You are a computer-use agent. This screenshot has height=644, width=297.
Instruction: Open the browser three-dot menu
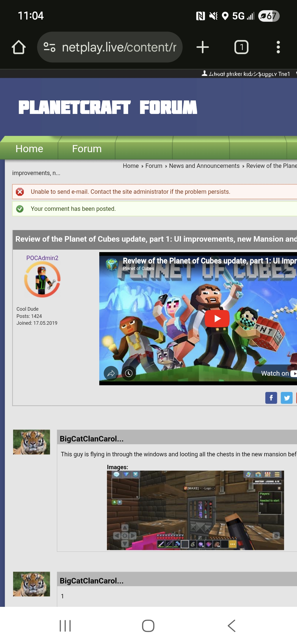[278, 47]
